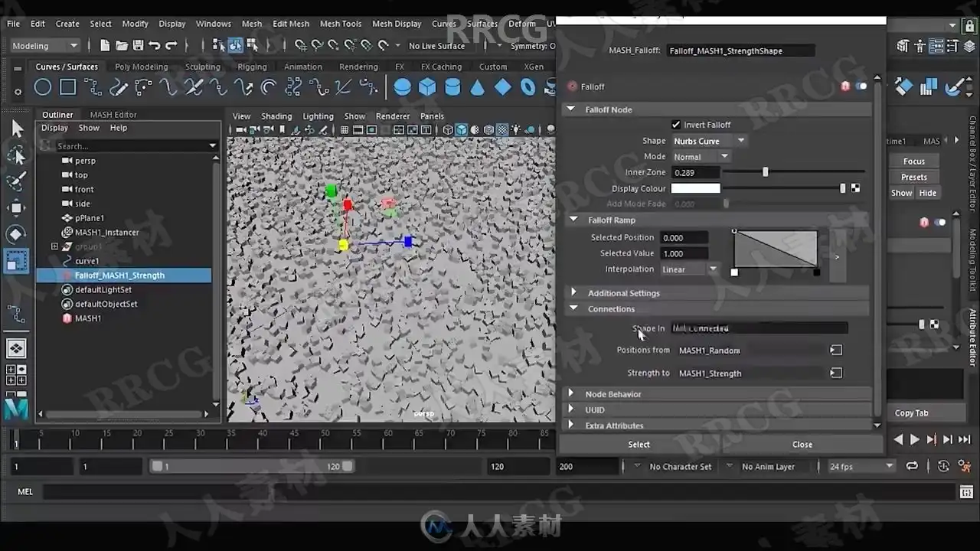Open the Shape Nurbs Curve dropdown
The width and height of the screenshot is (980, 551).
point(709,141)
